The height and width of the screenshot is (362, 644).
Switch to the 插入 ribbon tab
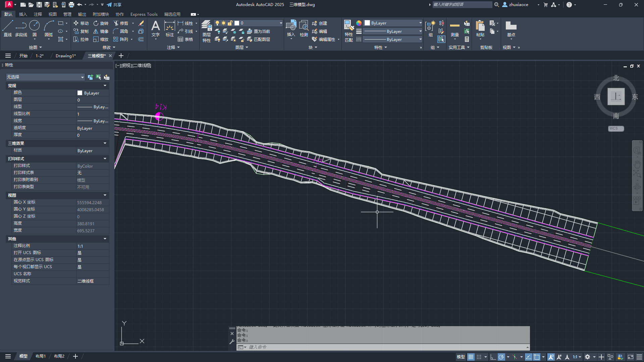coord(23,14)
